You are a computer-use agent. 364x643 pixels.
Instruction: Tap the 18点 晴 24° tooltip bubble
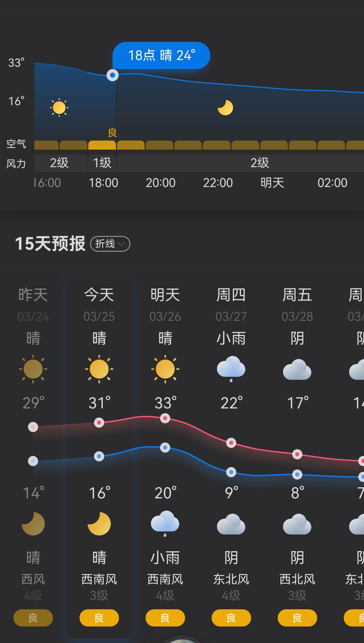tap(161, 55)
